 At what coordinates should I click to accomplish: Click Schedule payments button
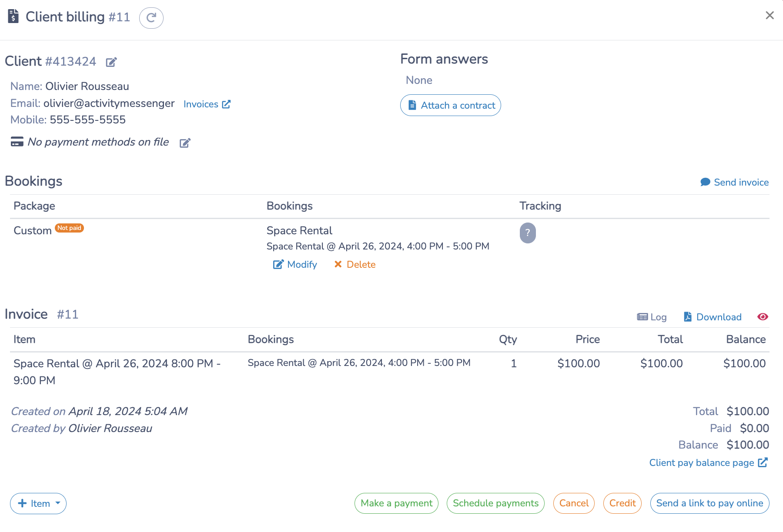click(495, 503)
